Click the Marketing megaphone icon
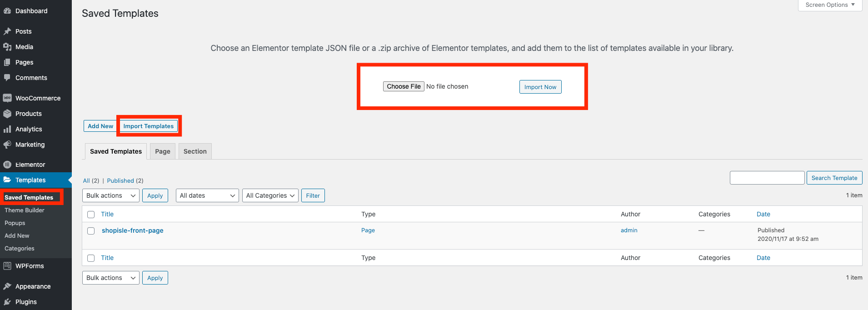The height and width of the screenshot is (310, 868). pos(7,145)
